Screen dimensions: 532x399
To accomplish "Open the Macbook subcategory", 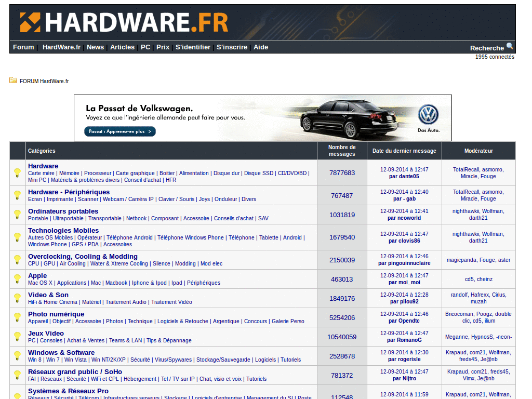I will [x=116, y=283].
